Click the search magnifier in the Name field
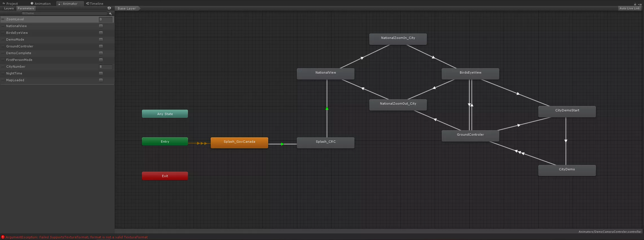The width and height of the screenshot is (644, 240). [x=24, y=13]
